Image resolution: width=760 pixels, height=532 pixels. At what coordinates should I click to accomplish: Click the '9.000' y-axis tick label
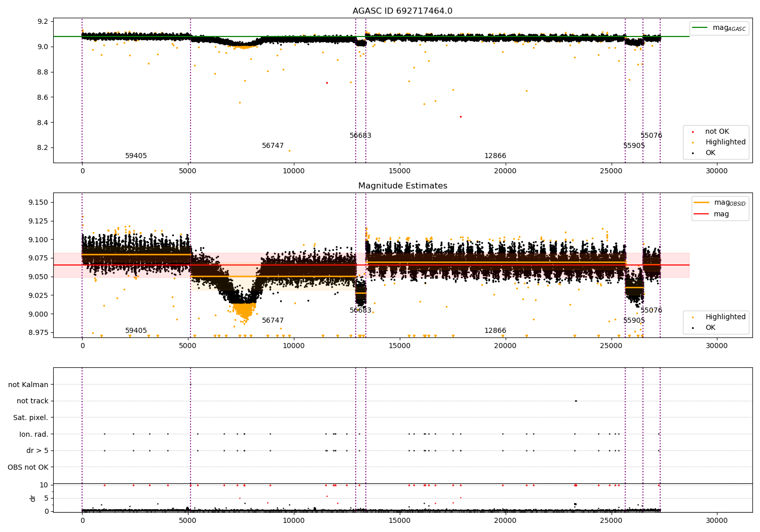point(39,314)
